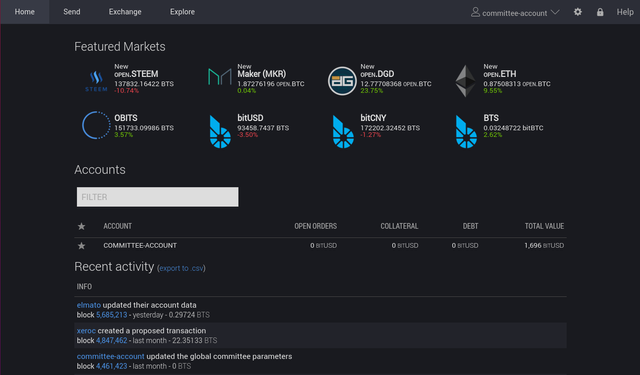Sort accounts by the star header icon
This screenshot has width=640, height=375.
click(82, 226)
